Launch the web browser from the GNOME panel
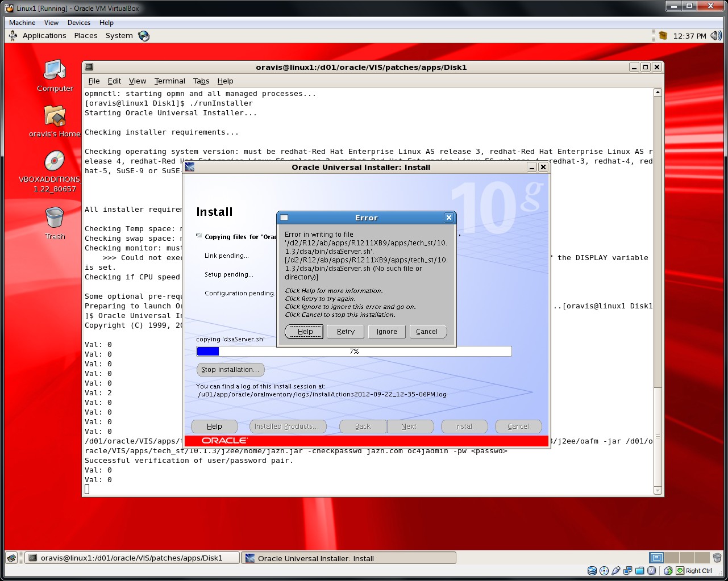 click(144, 36)
